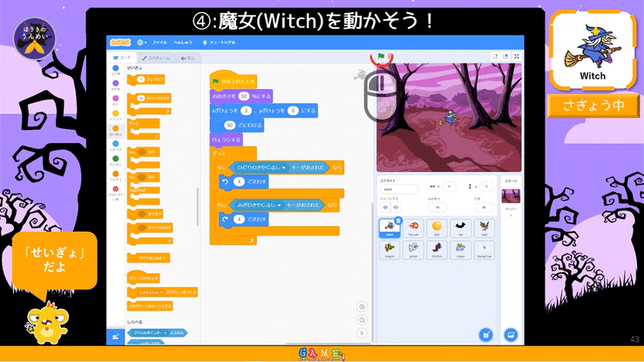Select the うごき (Motion) blue category circle
The width and height of the screenshot is (644, 362).
pos(115,68)
